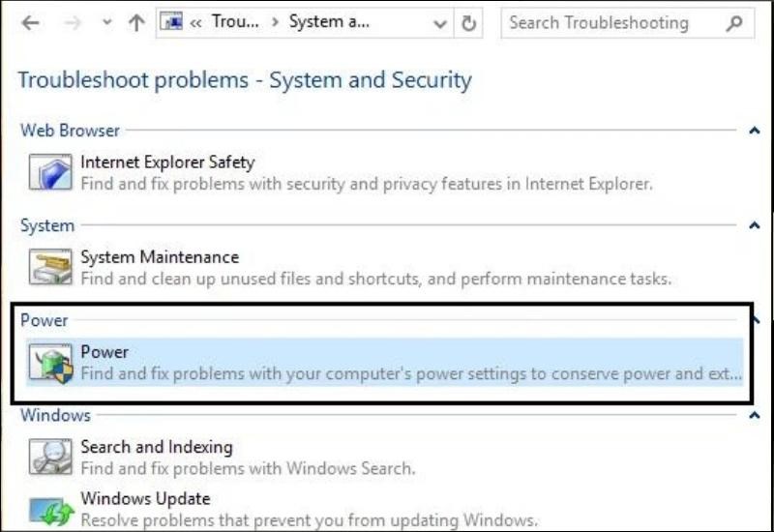Click the control panel icon in address bar

[171, 22]
